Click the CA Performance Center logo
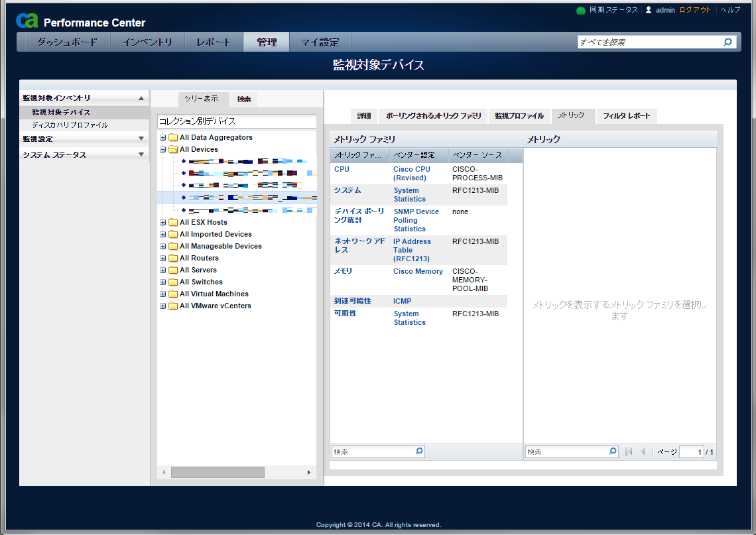 point(27,21)
